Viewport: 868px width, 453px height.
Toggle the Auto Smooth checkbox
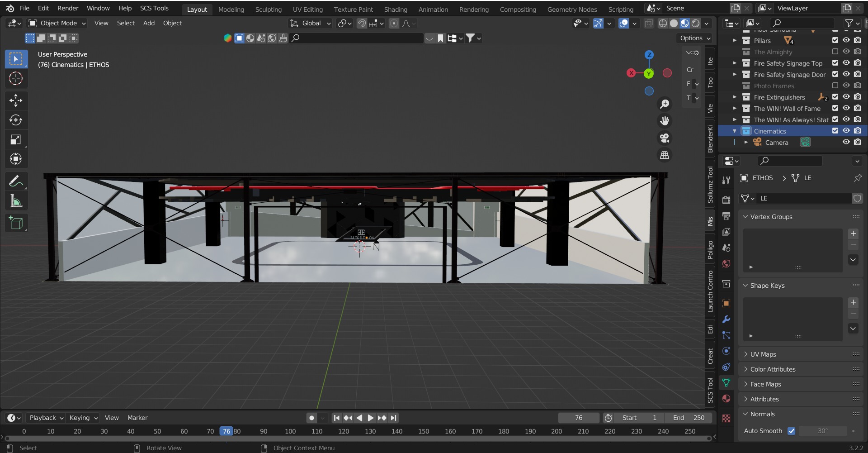(x=791, y=431)
